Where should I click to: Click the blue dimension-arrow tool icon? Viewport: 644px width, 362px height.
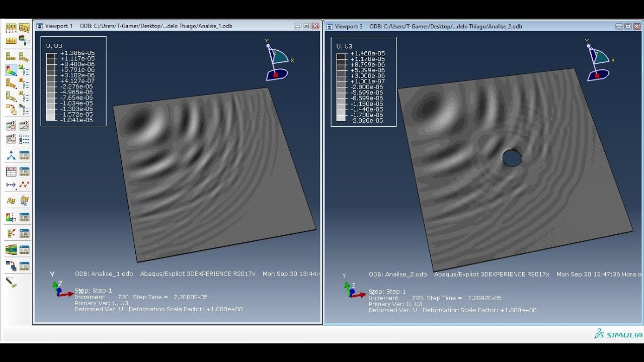[x=11, y=185]
